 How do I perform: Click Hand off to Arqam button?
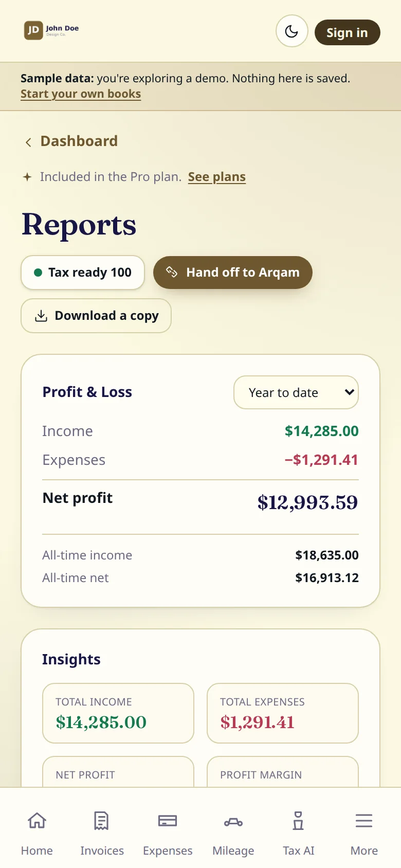click(x=233, y=273)
